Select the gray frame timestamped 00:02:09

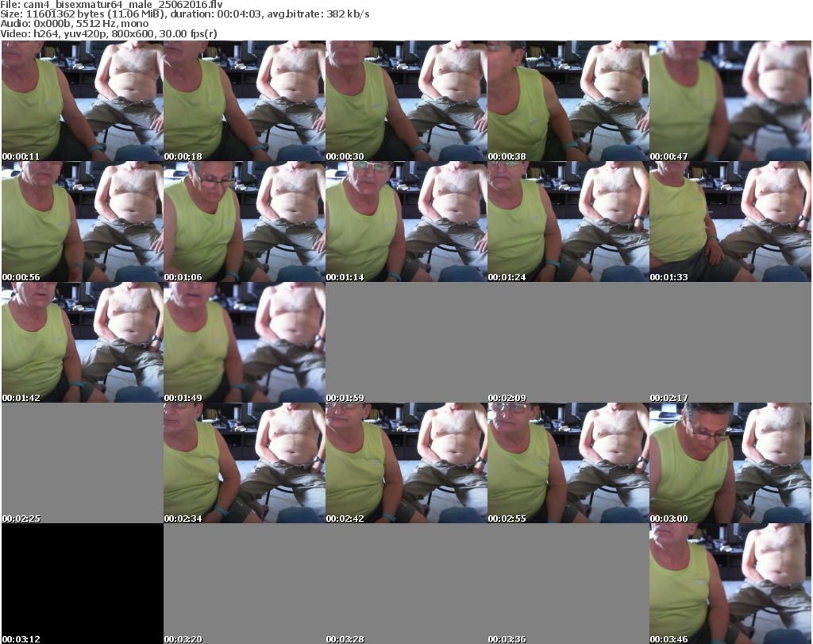tap(568, 342)
